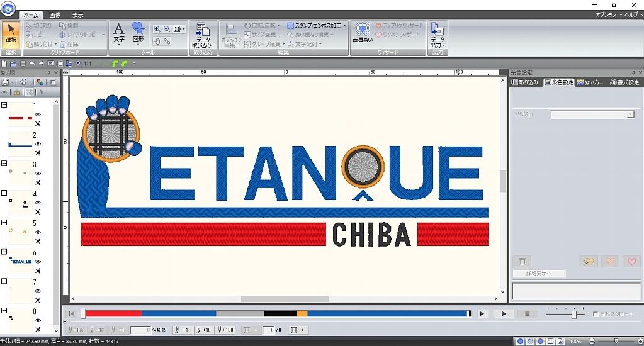The height and width of the screenshot is (346, 644).
Task: Launch the 背景ぬい background stitch wizard
Action: [x=361, y=33]
